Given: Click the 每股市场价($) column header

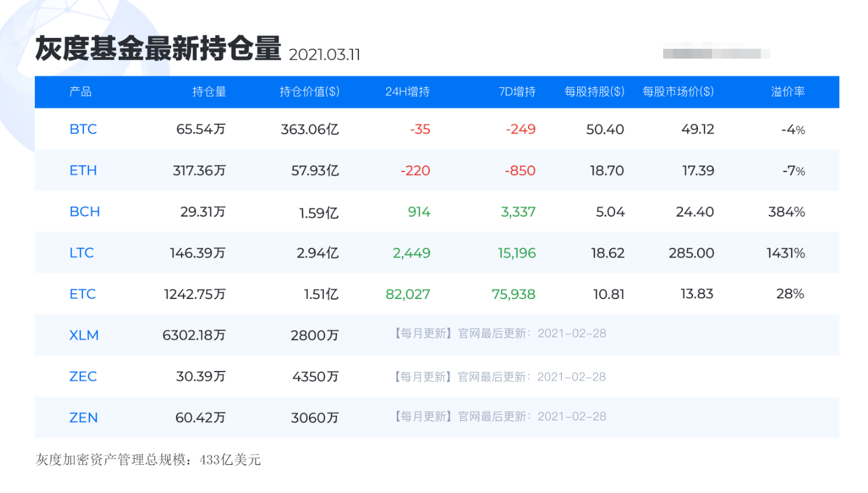Looking at the screenshot, I should point(678,92).
